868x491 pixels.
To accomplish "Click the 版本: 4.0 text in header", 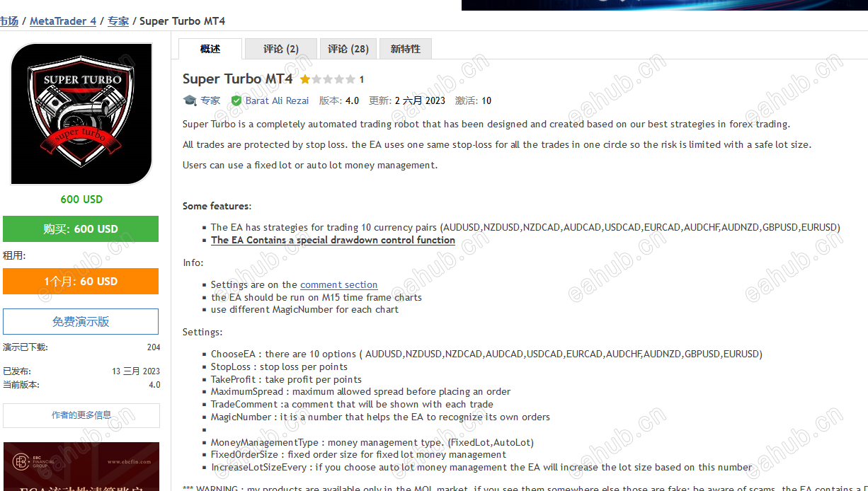I will coord(339,100).
